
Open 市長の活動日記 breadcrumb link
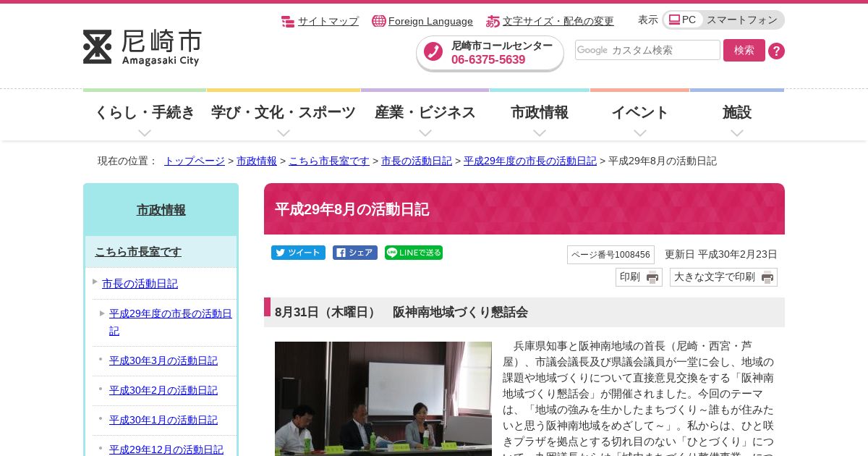coord(417,161)
